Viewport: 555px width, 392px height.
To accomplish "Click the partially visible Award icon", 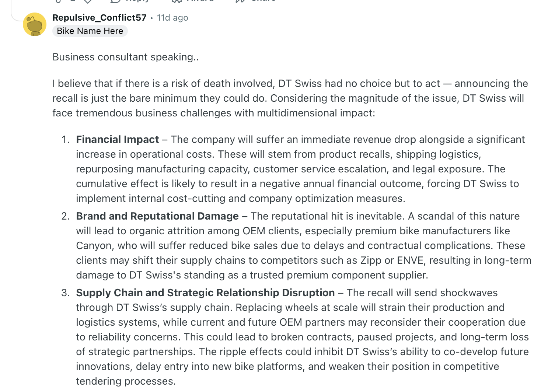I will click(177, 1).
